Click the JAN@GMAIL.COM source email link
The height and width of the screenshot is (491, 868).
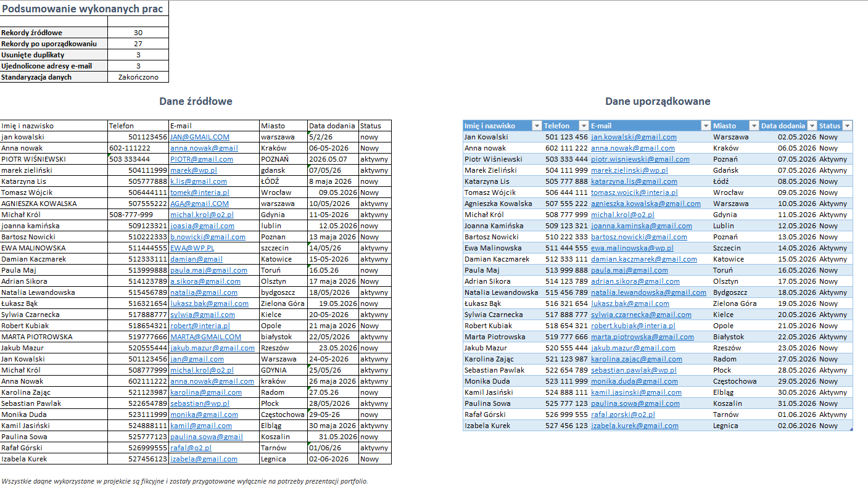(200, 137)
